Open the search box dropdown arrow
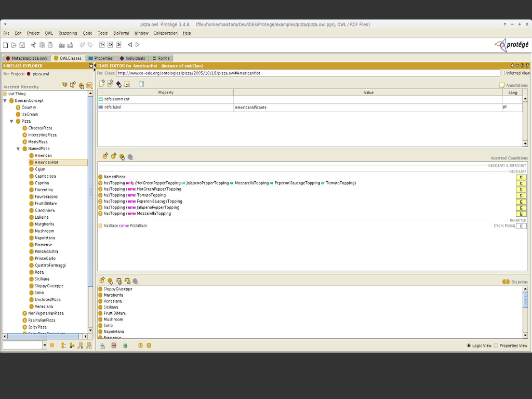Viewport: 532px width, 399px height. pos(45,345)
